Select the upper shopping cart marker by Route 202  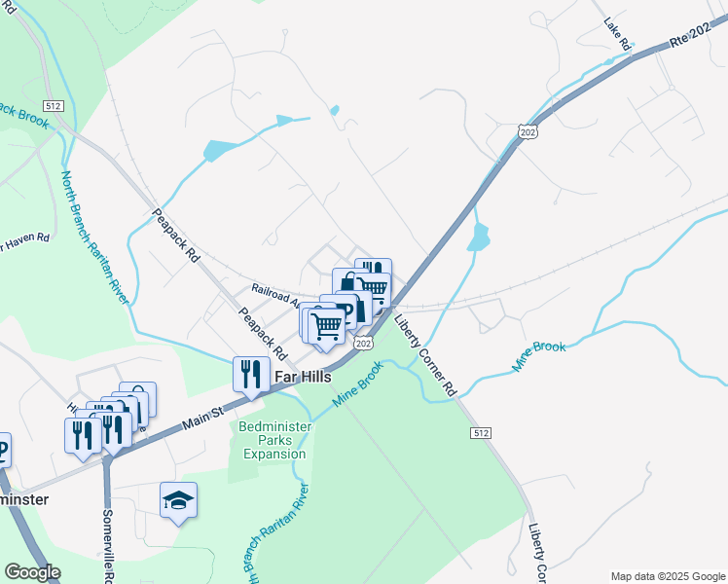375,289
